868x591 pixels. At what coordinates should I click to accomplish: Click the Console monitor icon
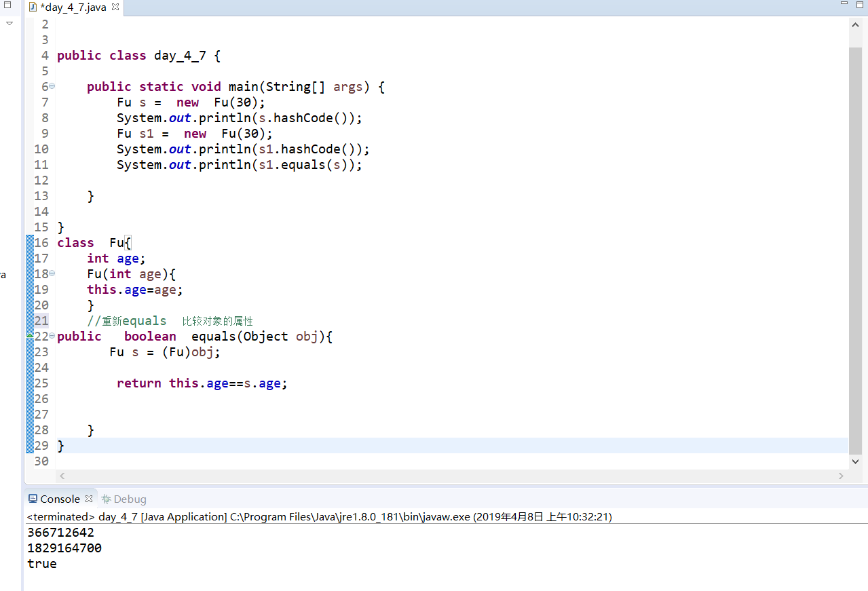[x=33, y=499]
